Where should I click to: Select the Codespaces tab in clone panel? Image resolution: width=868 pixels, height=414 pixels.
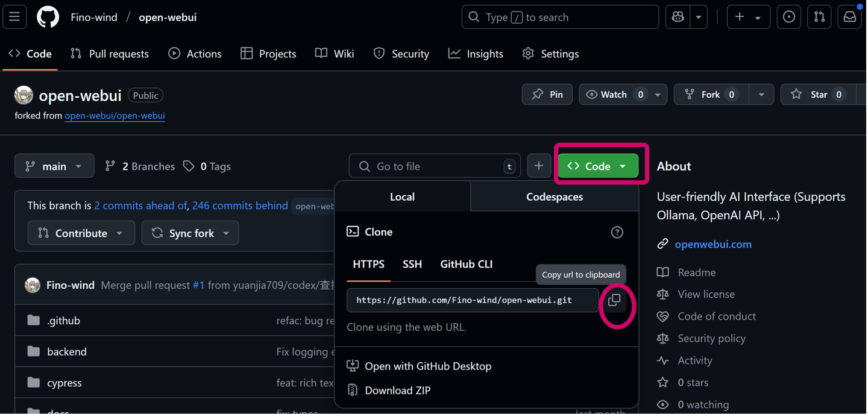coord(555,196)
